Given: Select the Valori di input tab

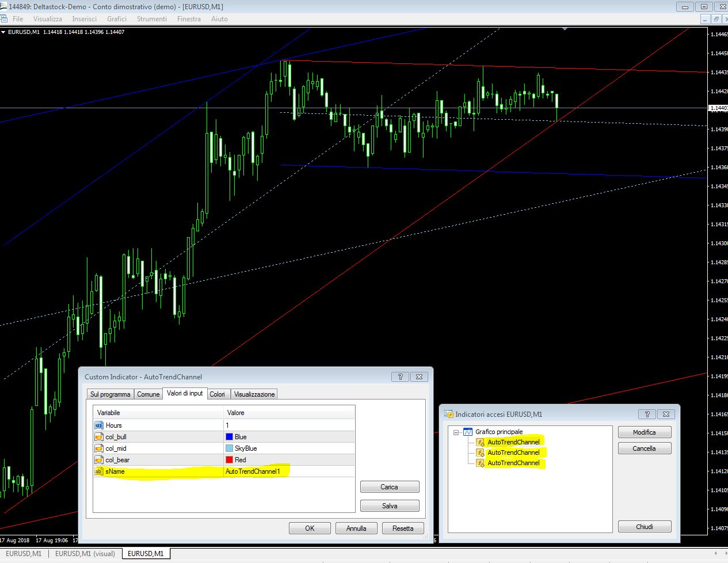Looking at the screenshot, I should (x=185, y=393).
